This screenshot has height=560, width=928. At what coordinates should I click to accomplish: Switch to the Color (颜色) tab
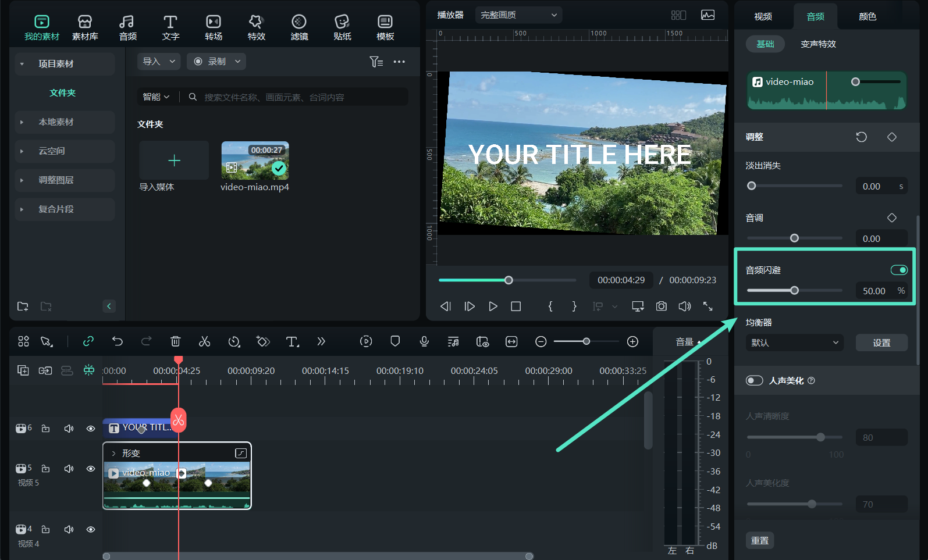point(867,16)
